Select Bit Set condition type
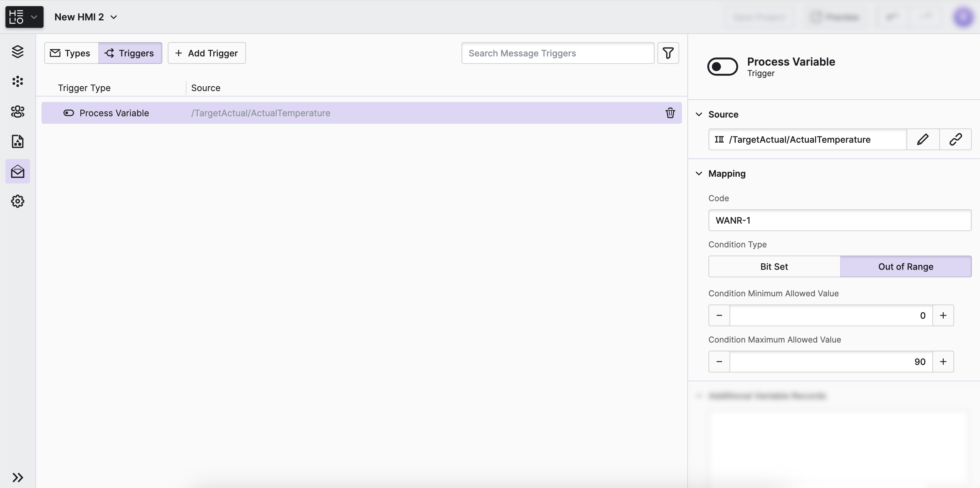This screenshot has width=980, height=488. click(774, 266)
